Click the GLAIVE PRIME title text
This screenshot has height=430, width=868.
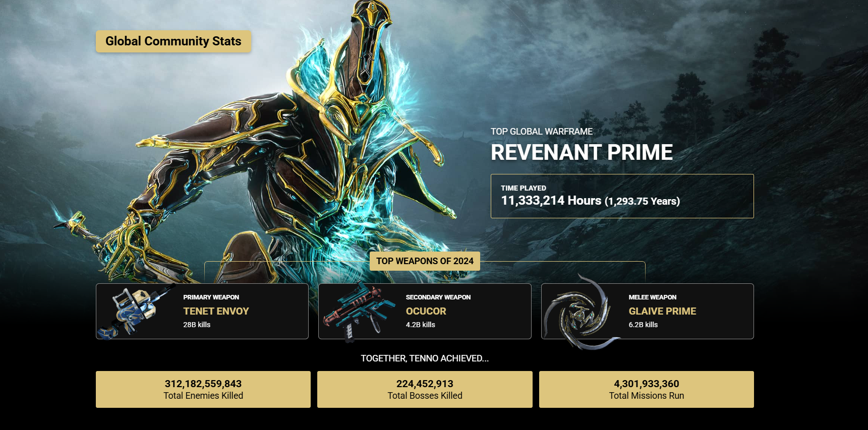click(x=662, y=311)
